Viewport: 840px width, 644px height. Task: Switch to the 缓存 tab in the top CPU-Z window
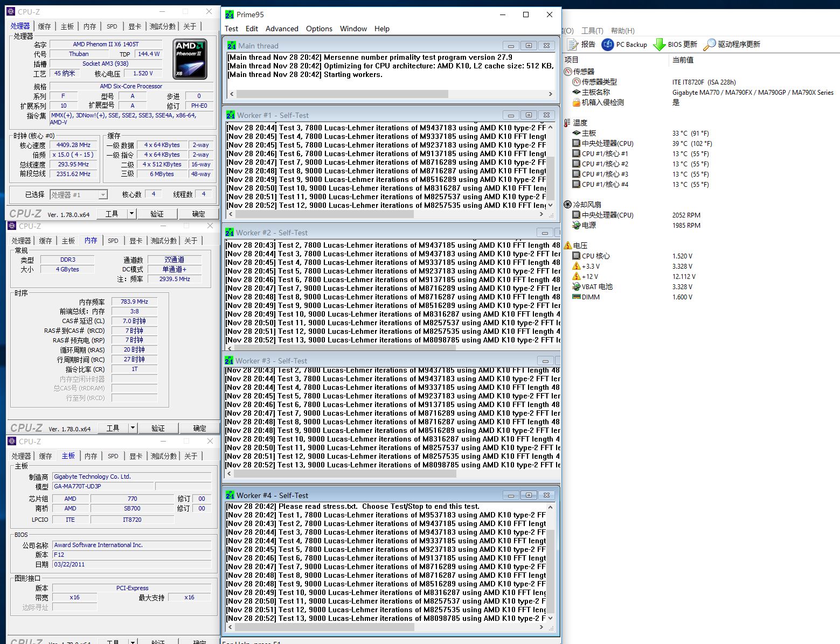[44, 26]
